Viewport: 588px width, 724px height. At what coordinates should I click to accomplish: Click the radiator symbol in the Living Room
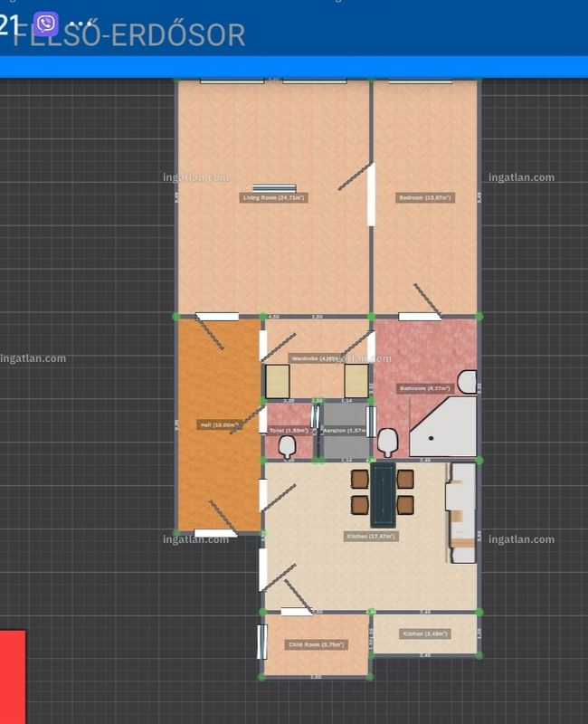coord(274,188)
